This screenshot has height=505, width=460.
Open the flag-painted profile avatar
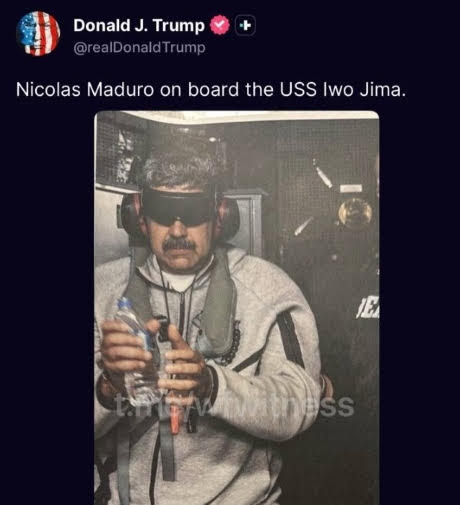38,34
